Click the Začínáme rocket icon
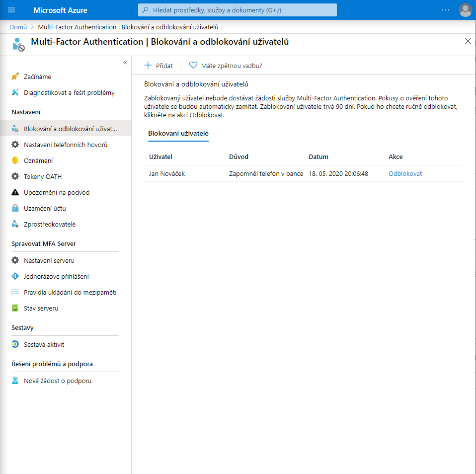 (15, 77)
